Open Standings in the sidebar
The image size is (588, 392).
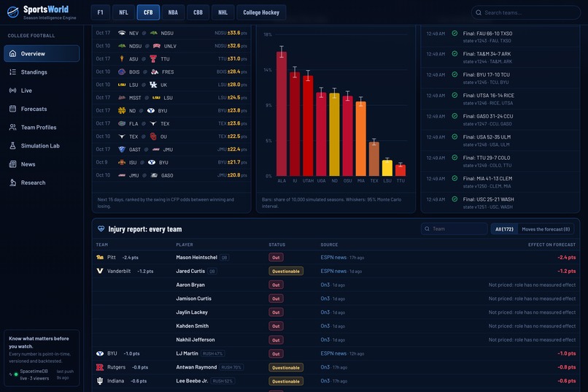42,72
